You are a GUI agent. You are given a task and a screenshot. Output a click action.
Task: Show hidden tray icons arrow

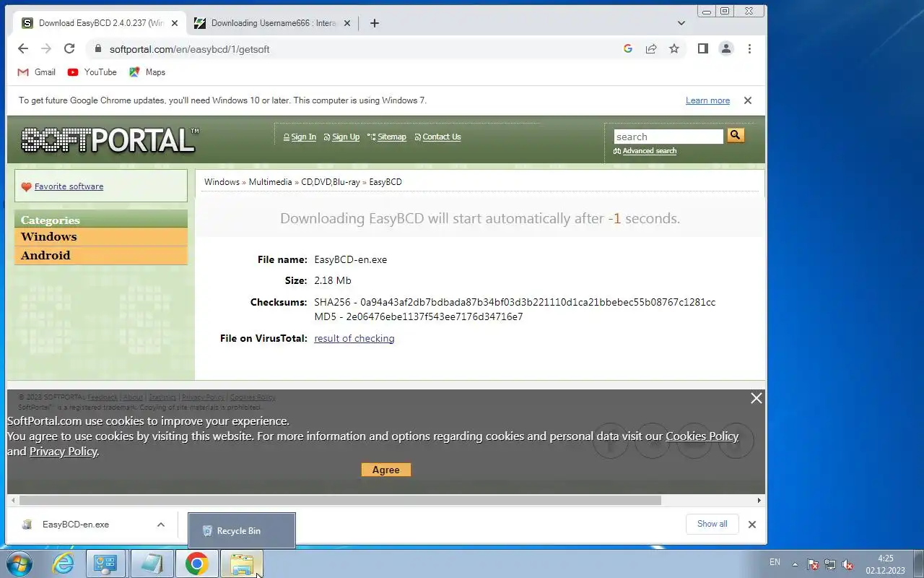pyautogui.click(x=795, y=564)
